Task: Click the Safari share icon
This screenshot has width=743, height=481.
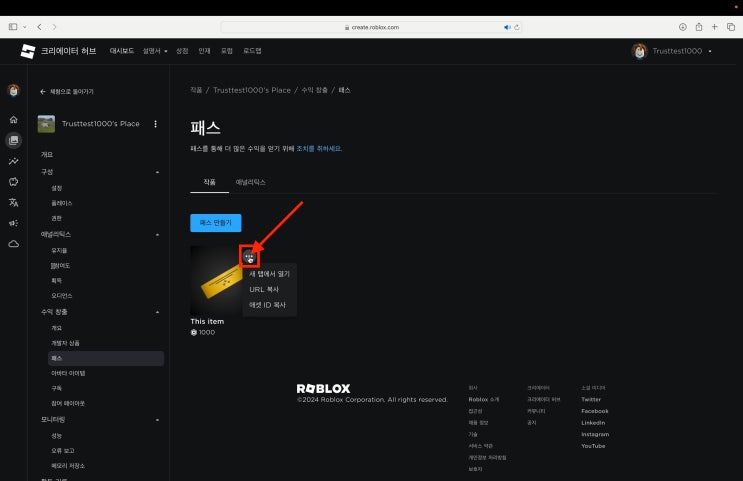Action: (x=699, y=27)
